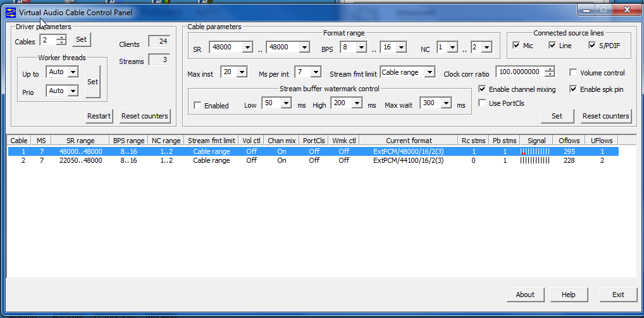Click the Clock corr ratio input field

point(521,72)
